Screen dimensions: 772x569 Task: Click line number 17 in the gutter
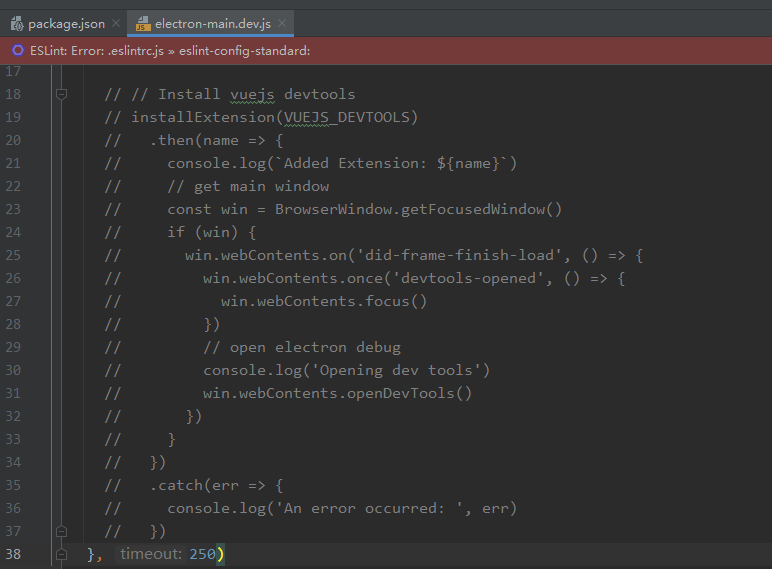pos(13,71)
